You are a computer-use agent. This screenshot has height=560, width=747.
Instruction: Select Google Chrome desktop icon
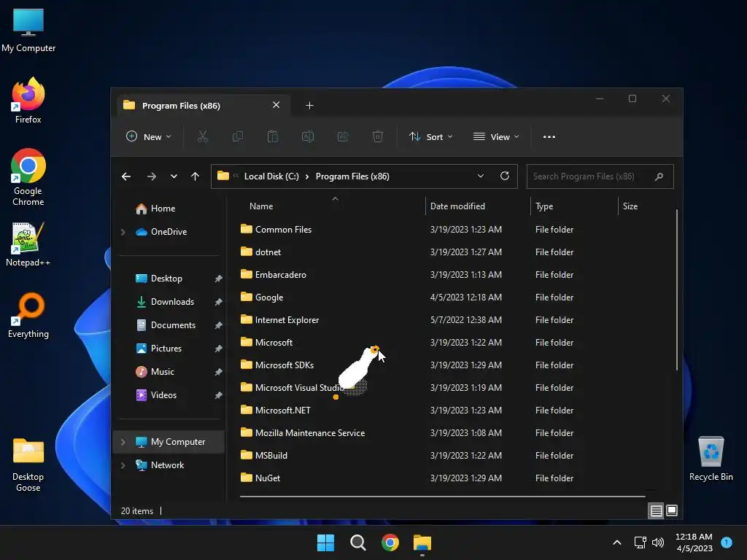[28, 177]
